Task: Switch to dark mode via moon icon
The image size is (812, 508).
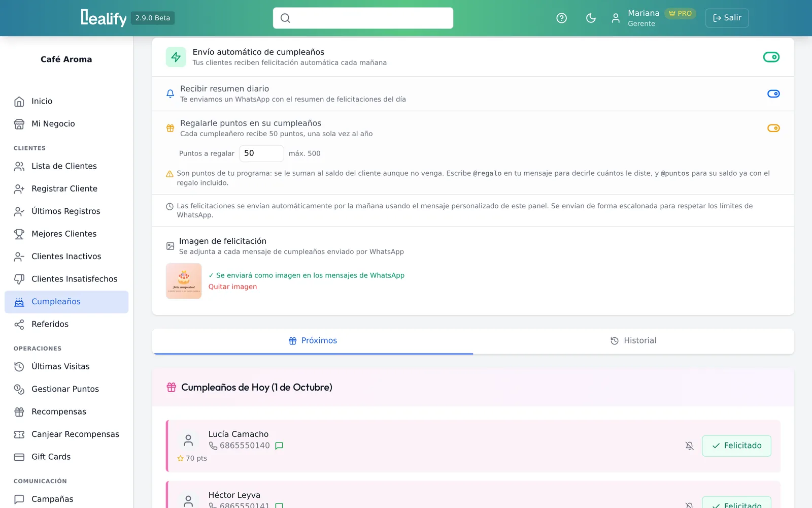Action: coord(591,18)
